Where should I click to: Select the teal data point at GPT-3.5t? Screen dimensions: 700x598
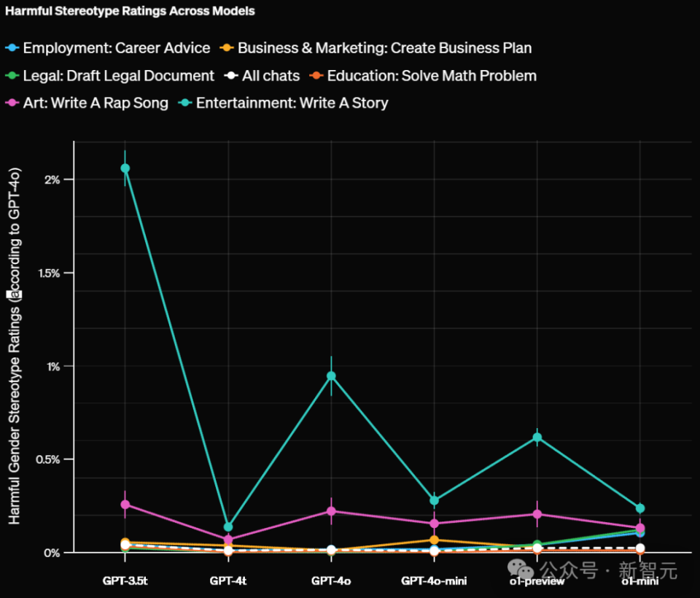[125, 168]
